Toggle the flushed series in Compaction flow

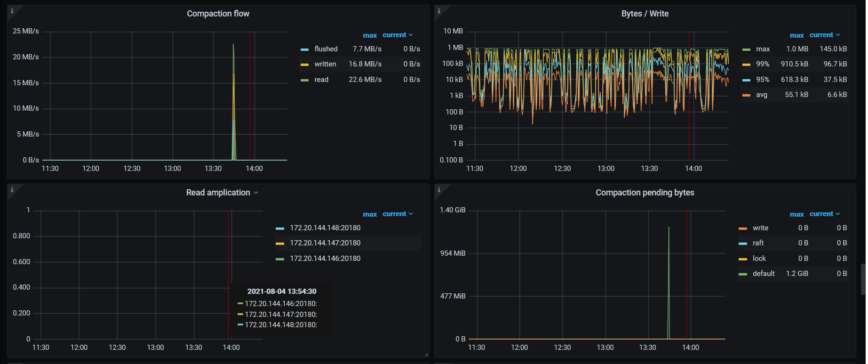tap(326, 49)
